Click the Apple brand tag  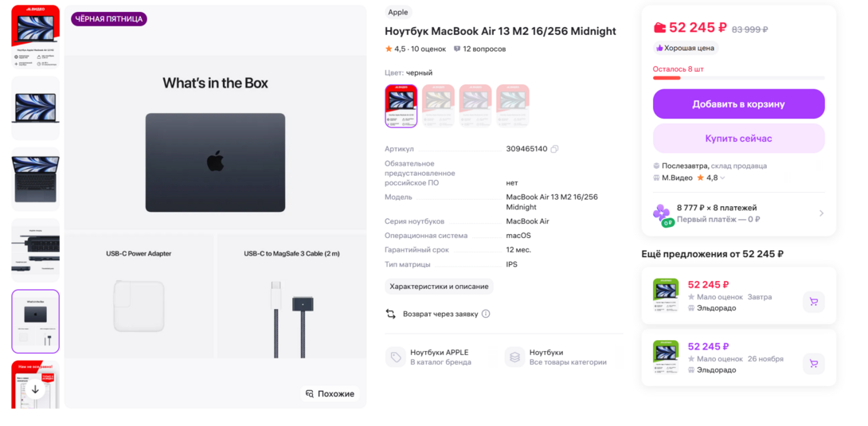[398, 13]
